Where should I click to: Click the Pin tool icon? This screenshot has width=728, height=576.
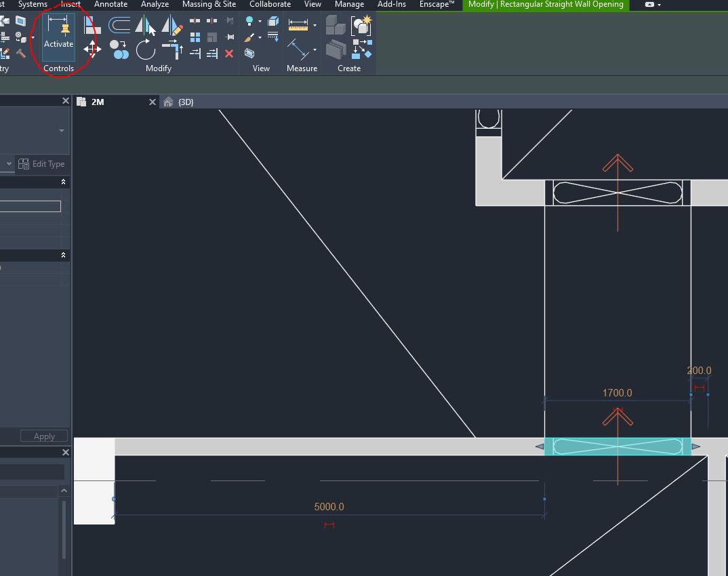point(229,37)
